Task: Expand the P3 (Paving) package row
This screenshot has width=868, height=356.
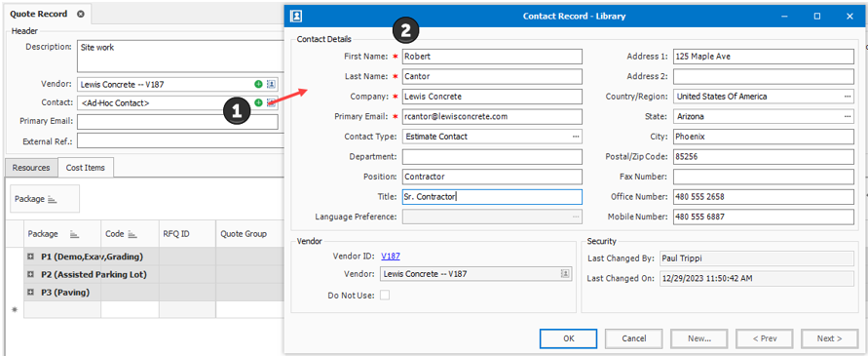Action: pos(31,293)
